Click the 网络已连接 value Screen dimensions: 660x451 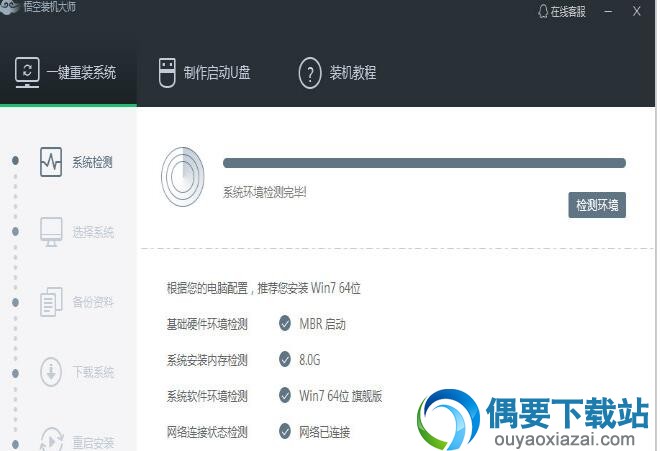(324, 432)
